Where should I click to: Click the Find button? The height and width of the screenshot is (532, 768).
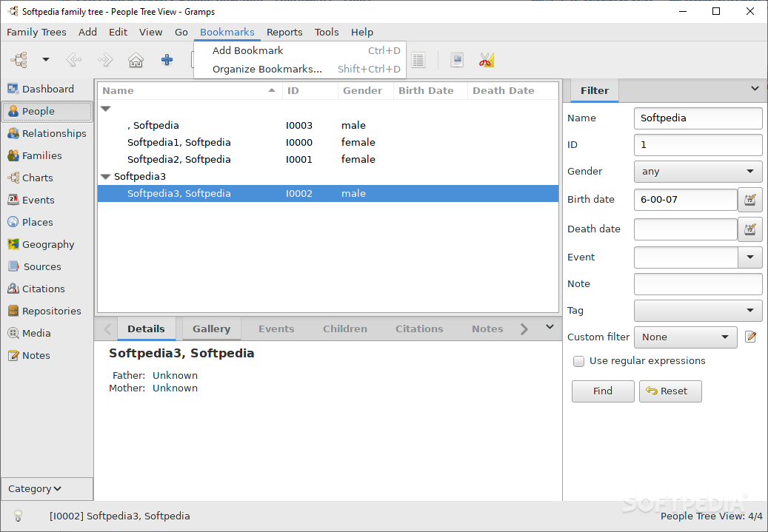[603, 391]
